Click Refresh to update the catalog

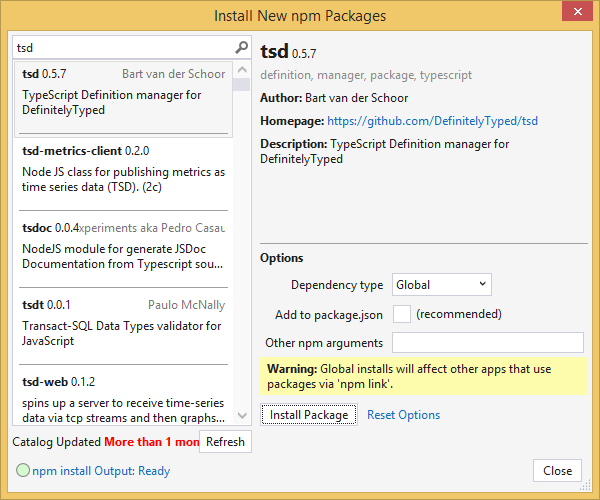click(225, 441)
